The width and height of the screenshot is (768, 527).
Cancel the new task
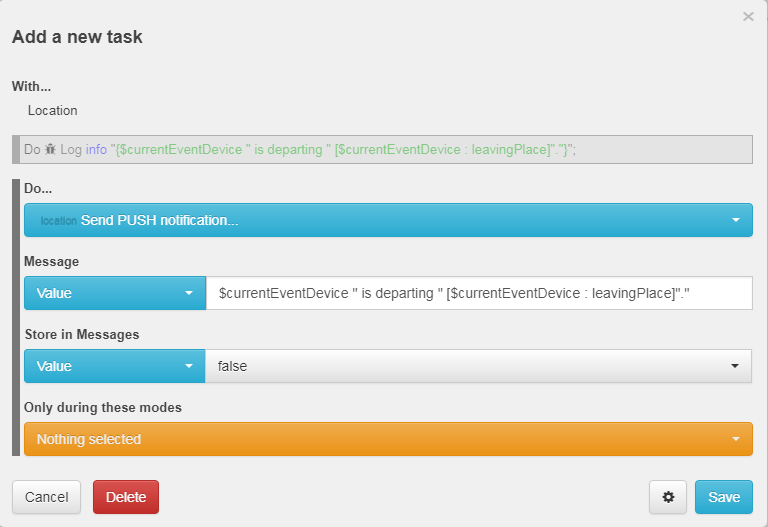[47, 497]
